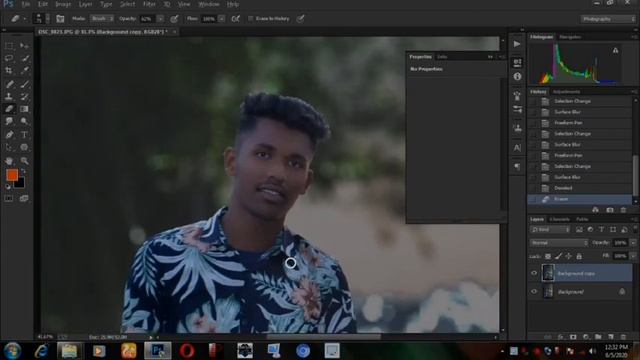The width and height of the screenshot is (640, 360).
Task: Select the Background copy layer name
Action: pyautogui.click(x=576, y=273)
